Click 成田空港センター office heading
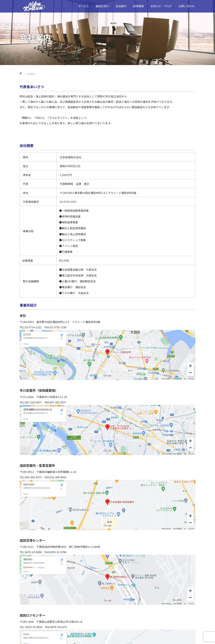This screenshot has width=215, height=644. click(32, 540)
